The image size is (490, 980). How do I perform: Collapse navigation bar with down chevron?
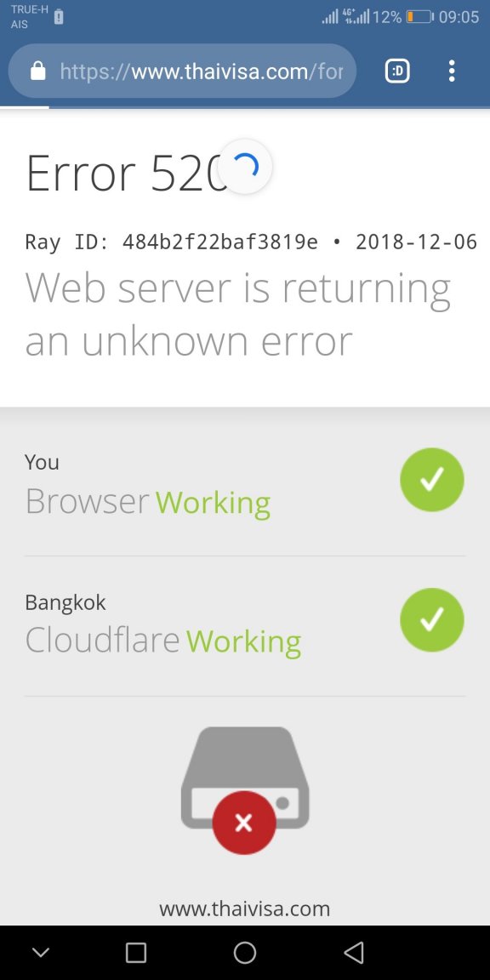tap(41, 953)
